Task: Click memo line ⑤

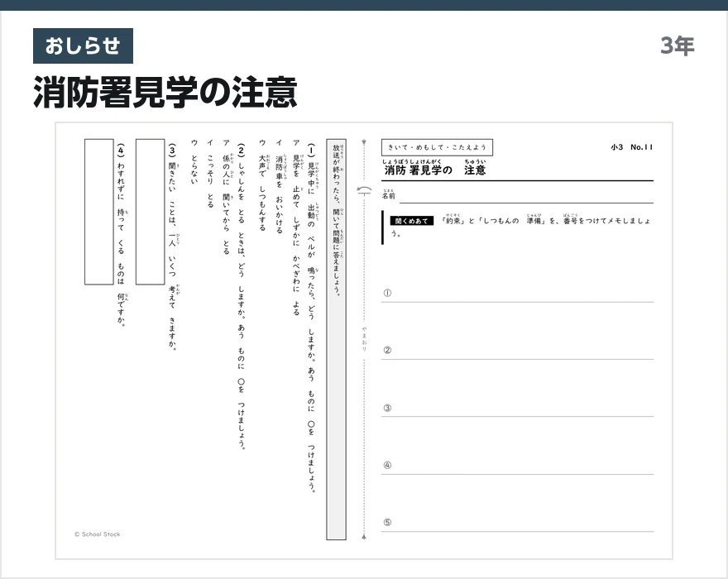Action: [x=517, y=523]
